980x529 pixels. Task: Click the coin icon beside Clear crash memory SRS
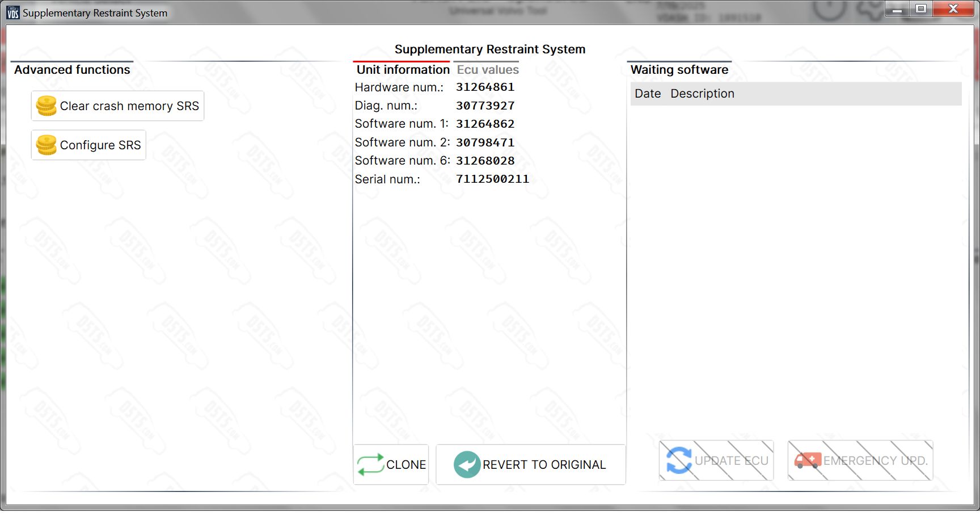click(x=47, y=106)
